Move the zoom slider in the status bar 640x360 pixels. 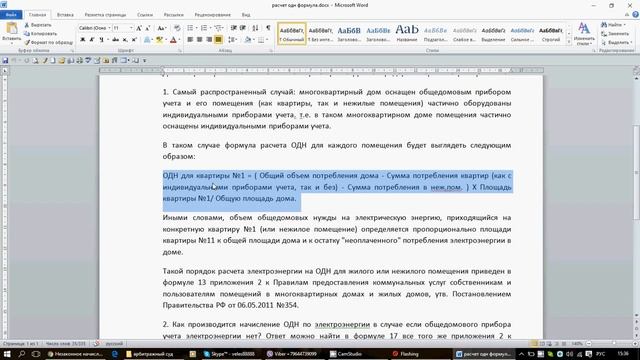click(x=613, y=344)
